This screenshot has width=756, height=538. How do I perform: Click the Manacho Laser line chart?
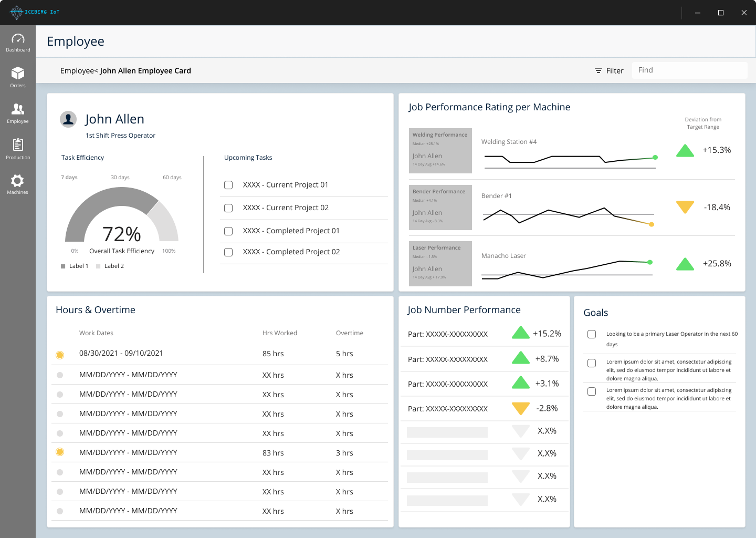567,269
